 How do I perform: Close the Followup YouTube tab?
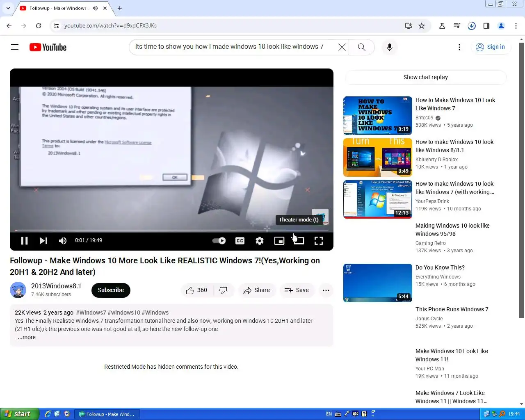click(x=105, y=8)
